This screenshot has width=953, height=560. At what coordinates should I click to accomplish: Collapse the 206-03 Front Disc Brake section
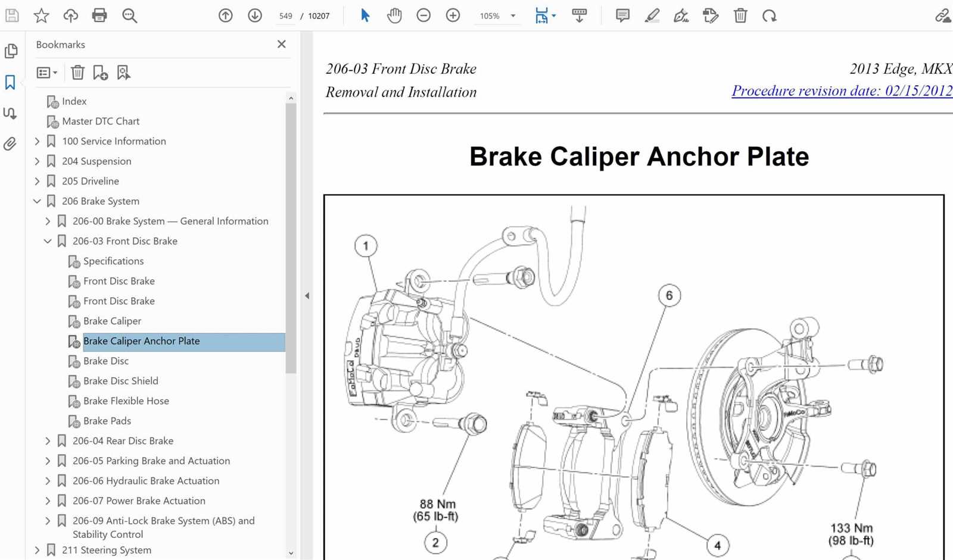pos(48,241)
